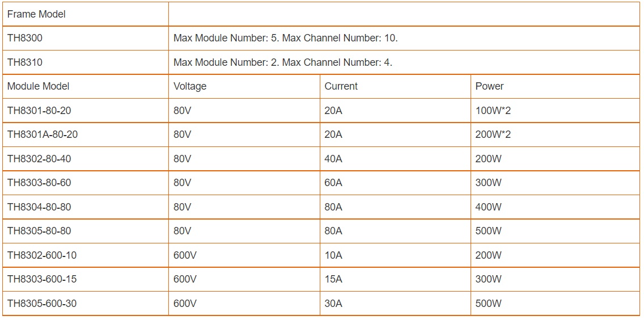Image resolution: width=644 pixels, height=320 pixels.
Task: Select the TH8304-80-80 module cell
Action: pos(86,207)
